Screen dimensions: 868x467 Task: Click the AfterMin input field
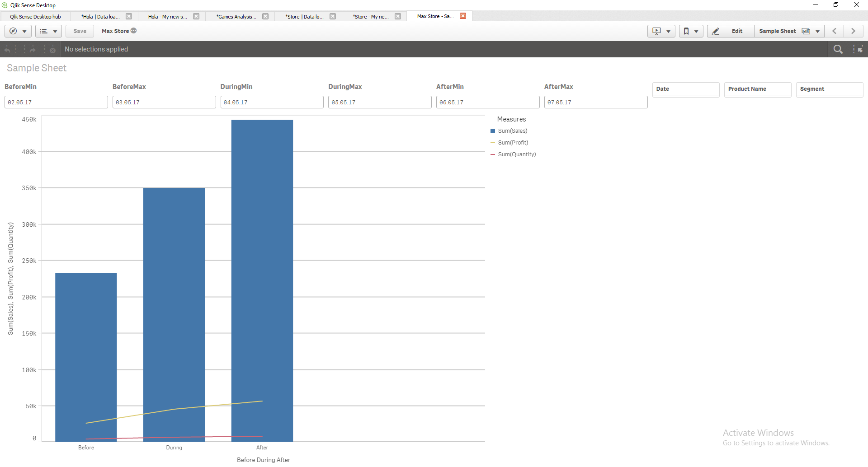[488, 102]
